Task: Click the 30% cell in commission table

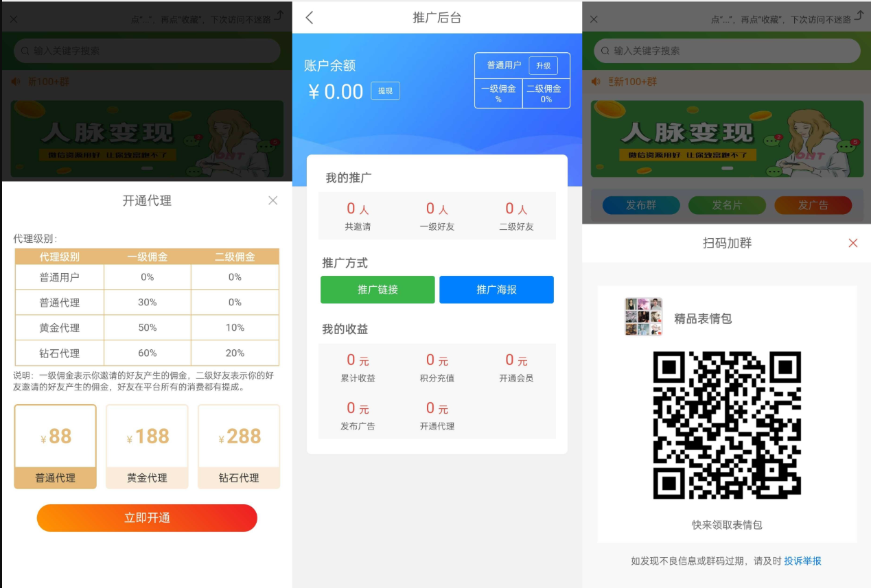Action: 148,303
